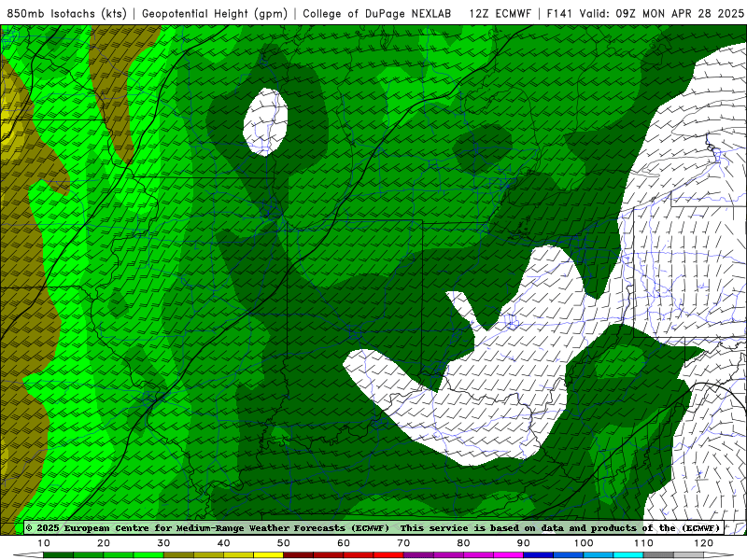Pick the light gray swatch ending at 120
The height and width of the screenshot is (560, 747).
(x=688, y=555)
